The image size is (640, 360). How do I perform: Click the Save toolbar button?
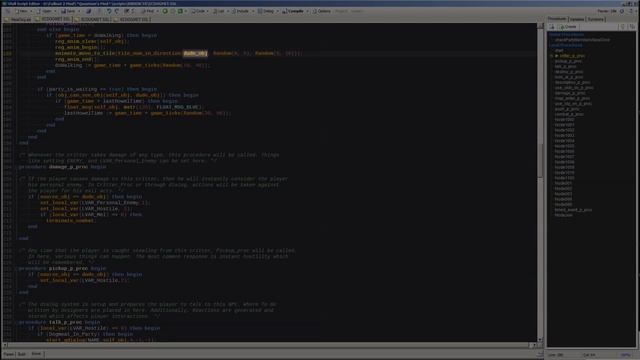[x=69, y=11]
